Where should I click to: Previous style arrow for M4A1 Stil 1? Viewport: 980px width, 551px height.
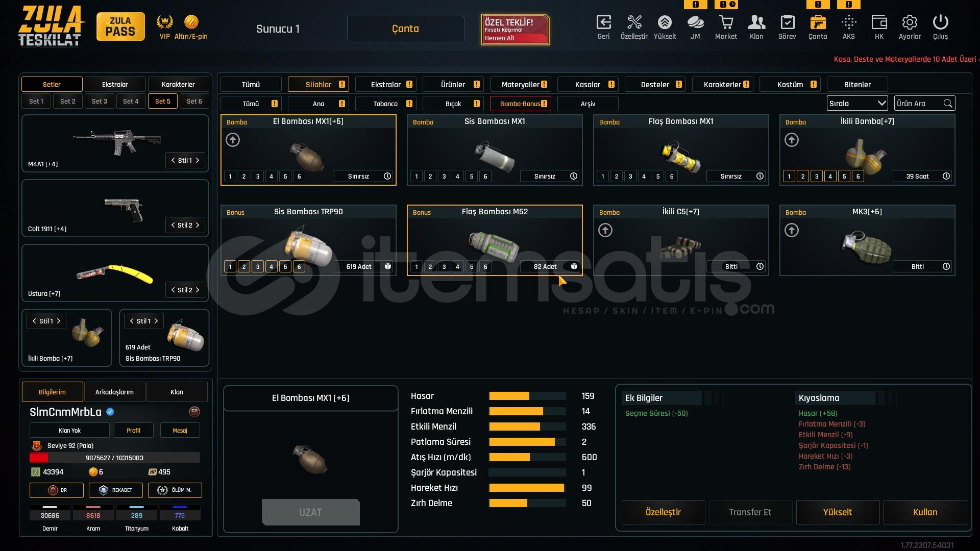tap(173, 160)
